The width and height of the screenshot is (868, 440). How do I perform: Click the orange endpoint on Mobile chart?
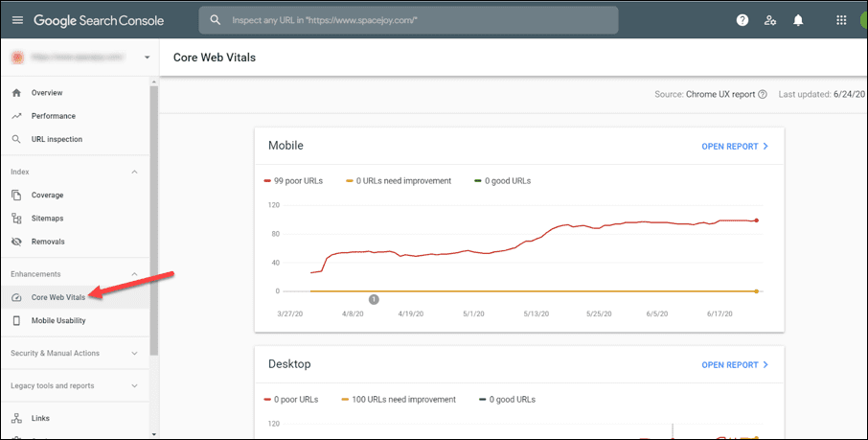pyautogui.click(x=757, y=290)
